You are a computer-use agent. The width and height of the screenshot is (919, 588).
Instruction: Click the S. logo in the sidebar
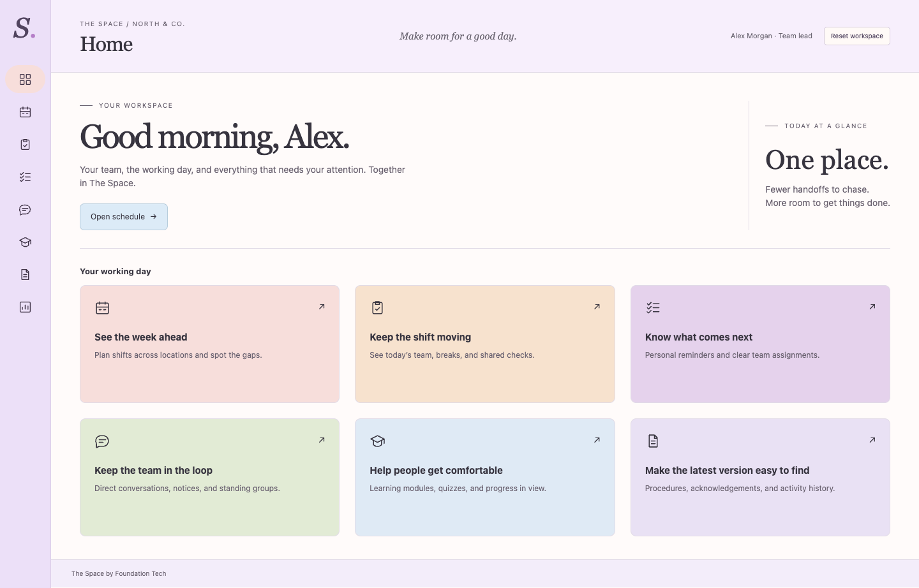tap(24, 28)
